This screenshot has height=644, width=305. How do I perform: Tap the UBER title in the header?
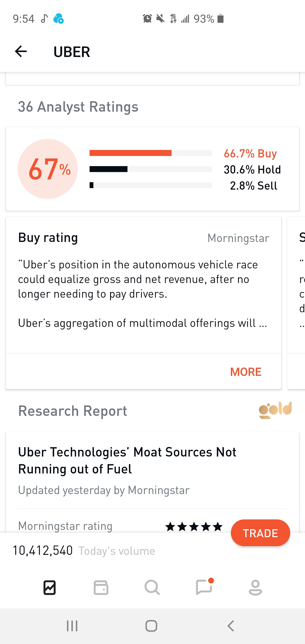tap(72, 51)
